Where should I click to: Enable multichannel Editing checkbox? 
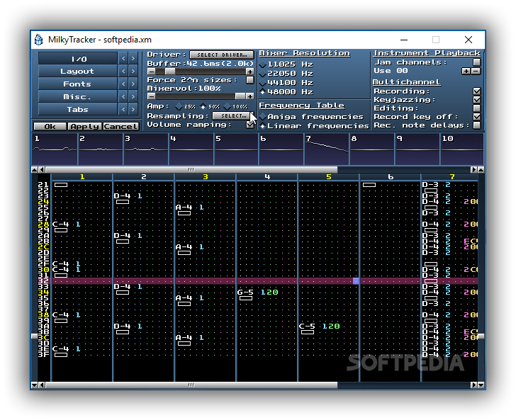tap(476, 108)
